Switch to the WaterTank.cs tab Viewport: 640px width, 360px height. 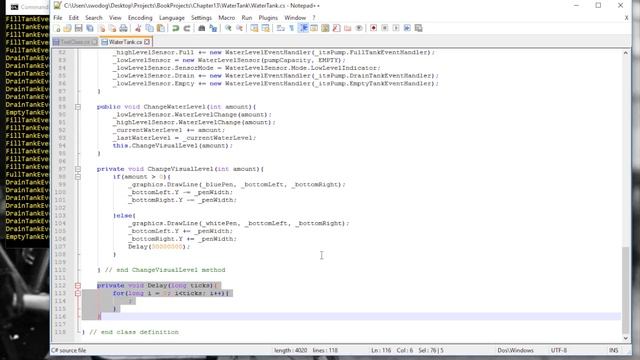click(x=125, y=42)
